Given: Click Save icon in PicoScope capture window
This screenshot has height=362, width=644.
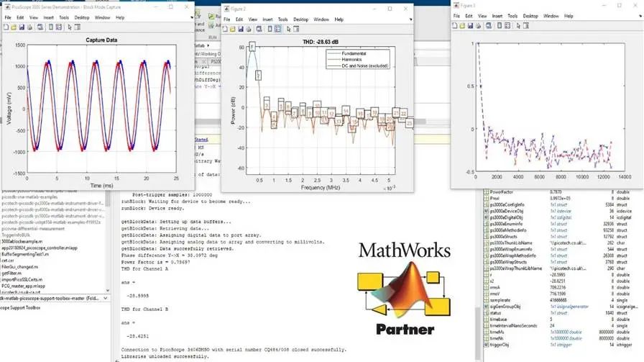Looking at the screenshot, I should pyautogui.click(x=22, y=27).
